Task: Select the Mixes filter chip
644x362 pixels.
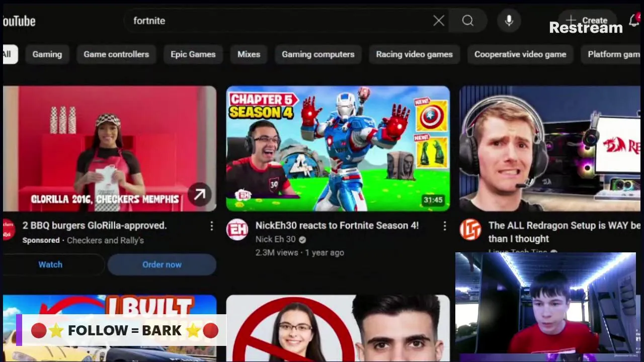Action: [x=249, y=54]
